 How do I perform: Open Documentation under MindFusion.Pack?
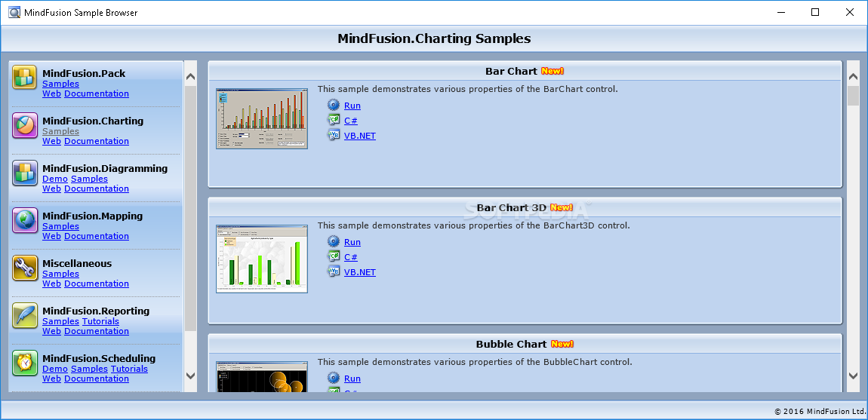(x=97, y=94)
